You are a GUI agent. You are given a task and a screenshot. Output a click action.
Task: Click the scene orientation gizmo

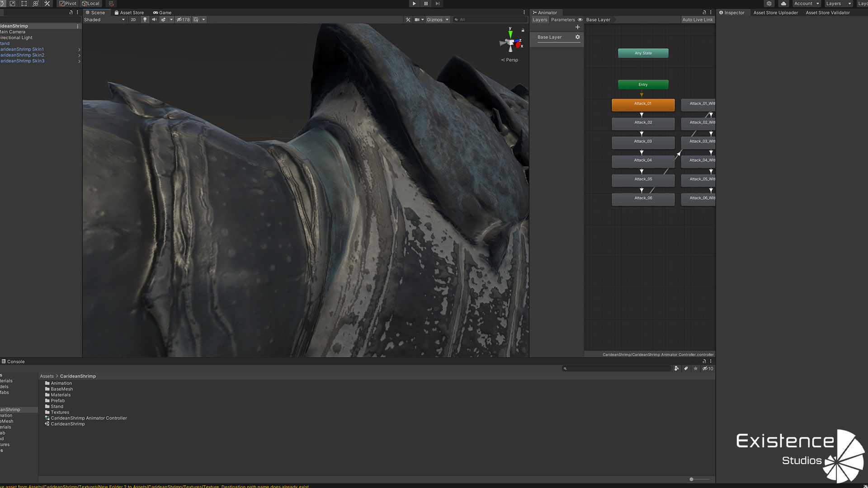click(x=511, y=43)
